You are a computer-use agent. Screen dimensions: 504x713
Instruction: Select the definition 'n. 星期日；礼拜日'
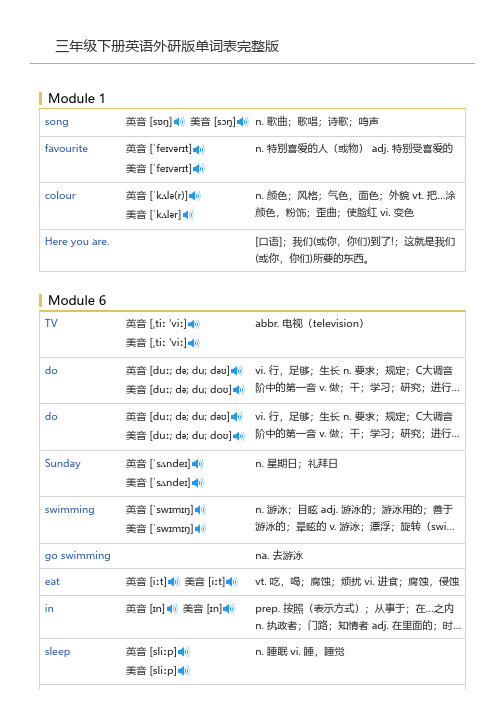(296, 464)
